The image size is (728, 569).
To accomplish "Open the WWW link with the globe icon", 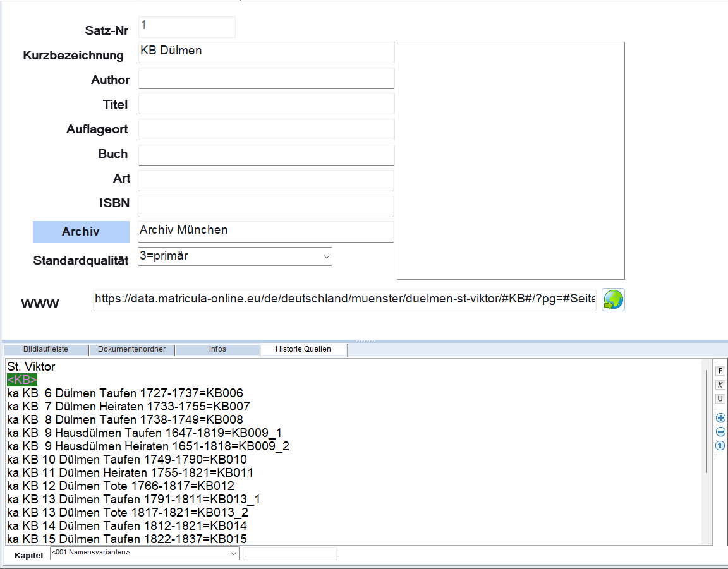I will click(x=613, y=299).
